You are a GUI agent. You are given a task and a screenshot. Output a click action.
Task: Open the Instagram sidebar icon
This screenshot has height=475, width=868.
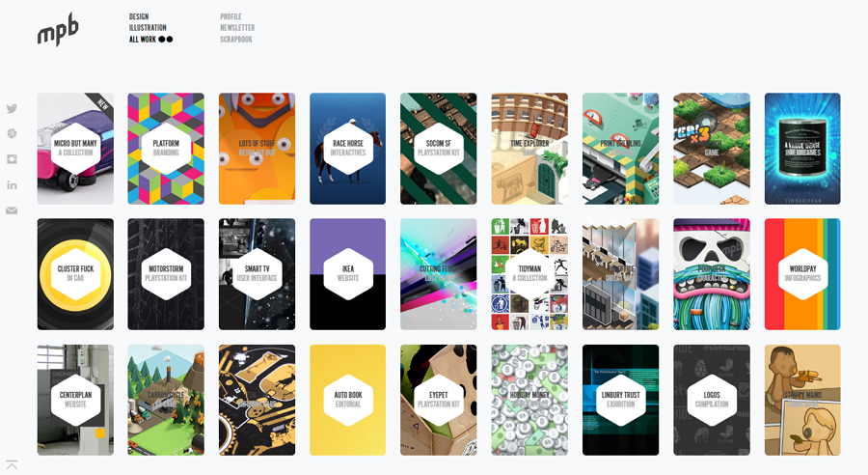pos(12,159)
